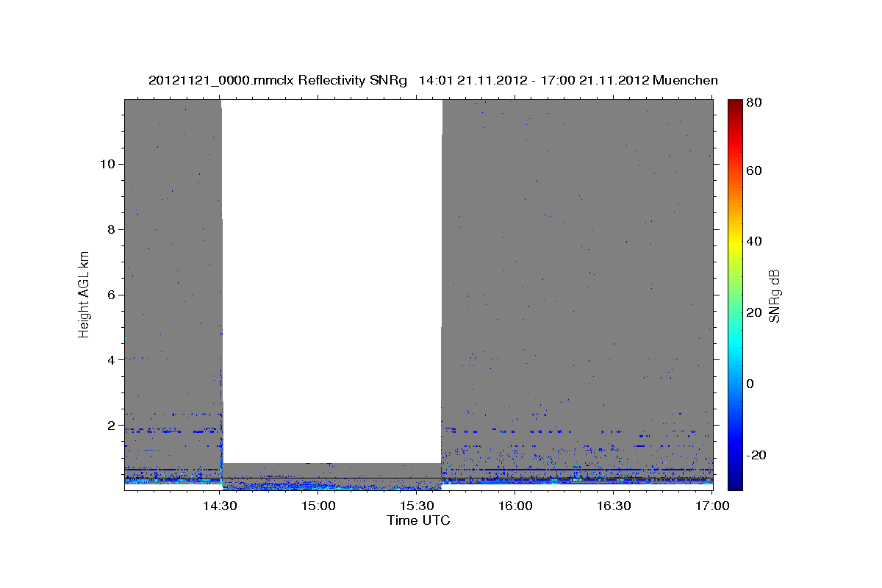Click the 16:00 time tick label
This screenshot has height=588, width=882.
(x=515, y=506)
